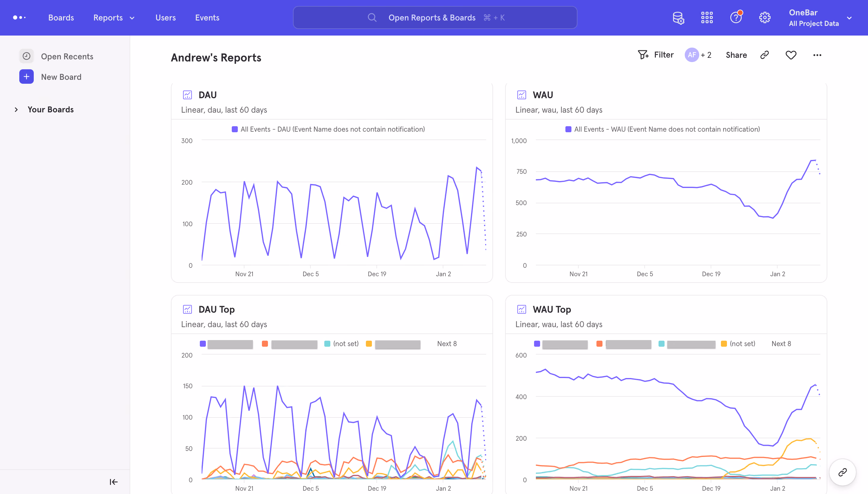Expand the Reports dropdown chevron

point(132,18)
